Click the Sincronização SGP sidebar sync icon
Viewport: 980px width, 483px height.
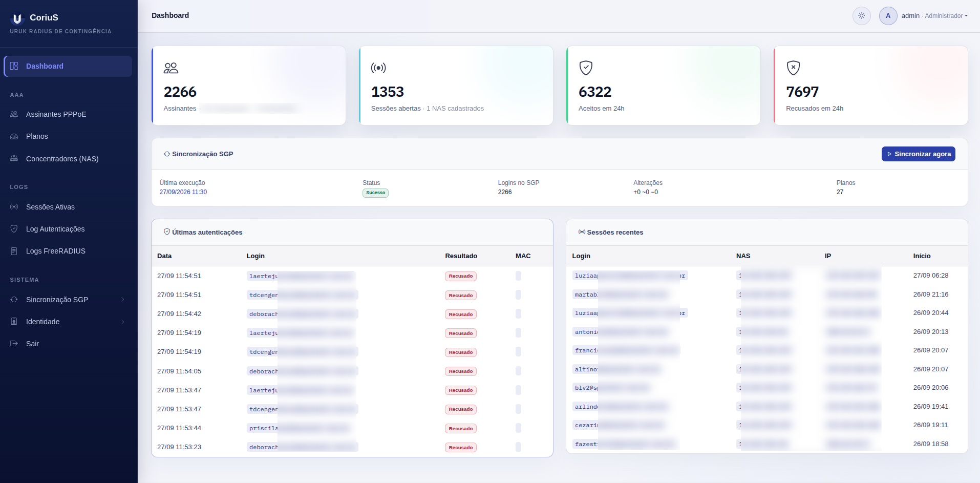click(x=14, y=300)
